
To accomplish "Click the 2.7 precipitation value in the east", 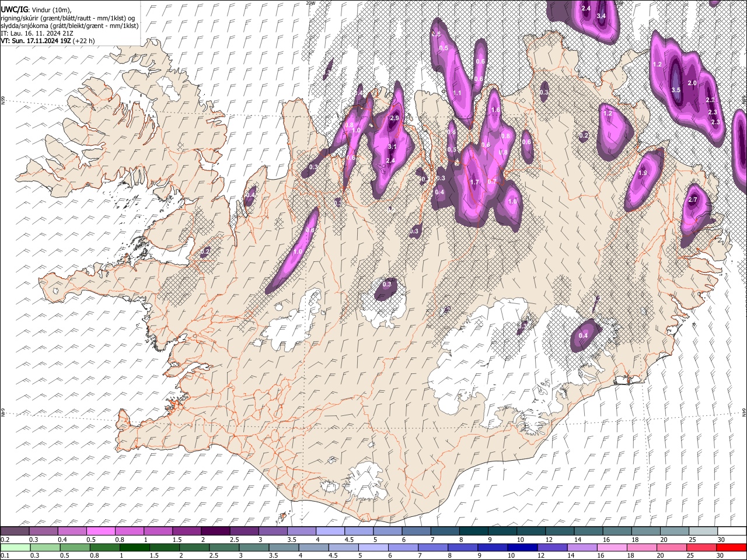I will [693, 200].
